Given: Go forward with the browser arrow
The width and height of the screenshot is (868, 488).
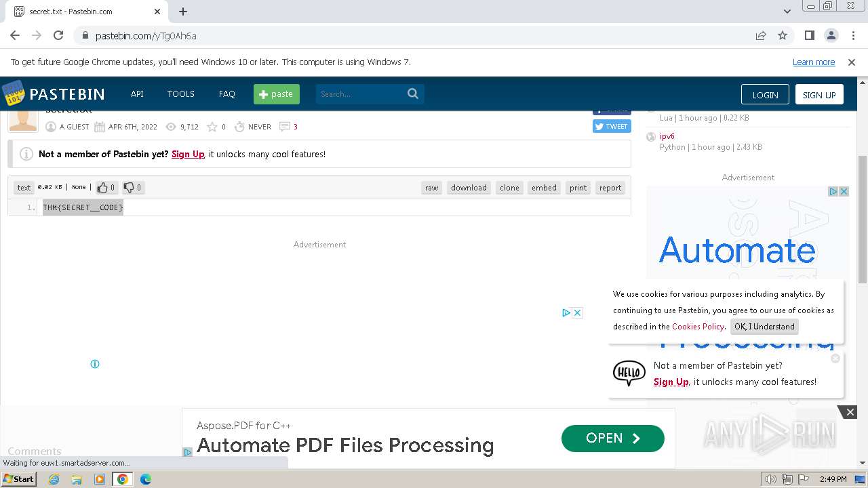Looking at the screenshot, I should 37,35.
